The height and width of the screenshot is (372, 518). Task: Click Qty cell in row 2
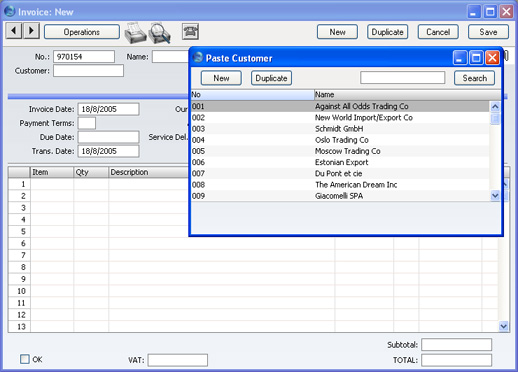point(91,196)
